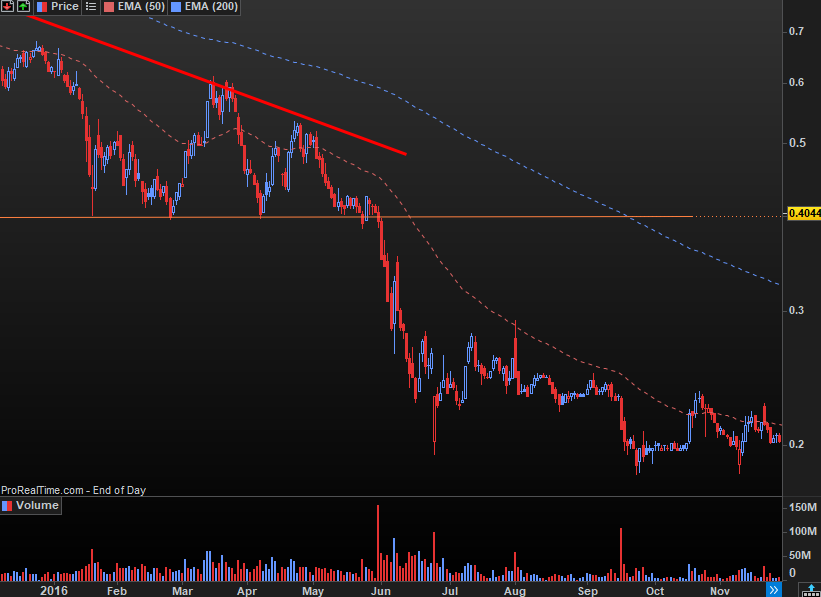
Task: Click the blue-red Price color swatch
Action: click(x=42, y=7)
